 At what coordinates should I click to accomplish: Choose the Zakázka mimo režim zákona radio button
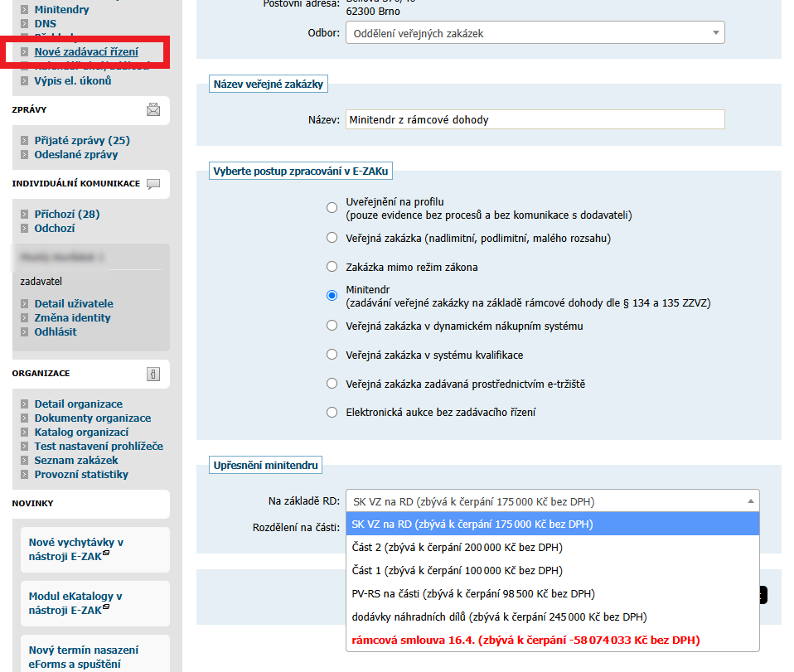coord(332,267)
